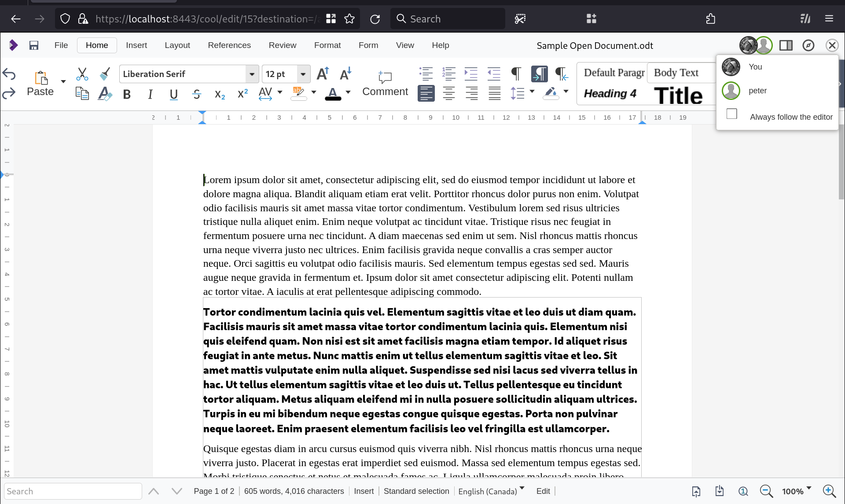Toggle formatting marks pilcrow
845x504 pixels.
pos(516,74)
